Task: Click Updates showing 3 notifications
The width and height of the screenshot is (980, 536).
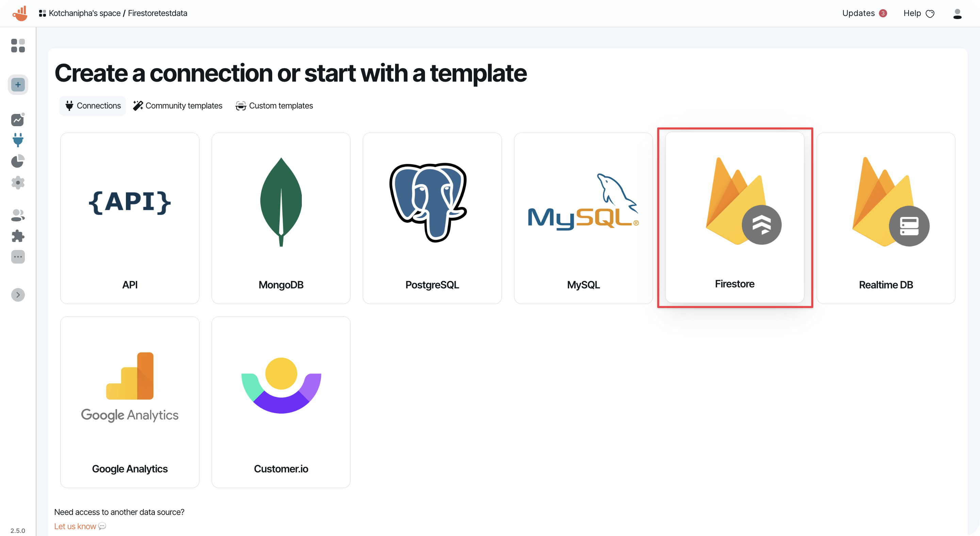Action: [x=864, y=13]
